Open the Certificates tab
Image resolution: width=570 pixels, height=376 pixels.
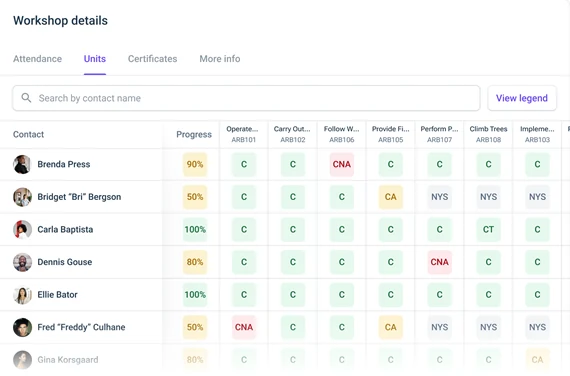153,59
